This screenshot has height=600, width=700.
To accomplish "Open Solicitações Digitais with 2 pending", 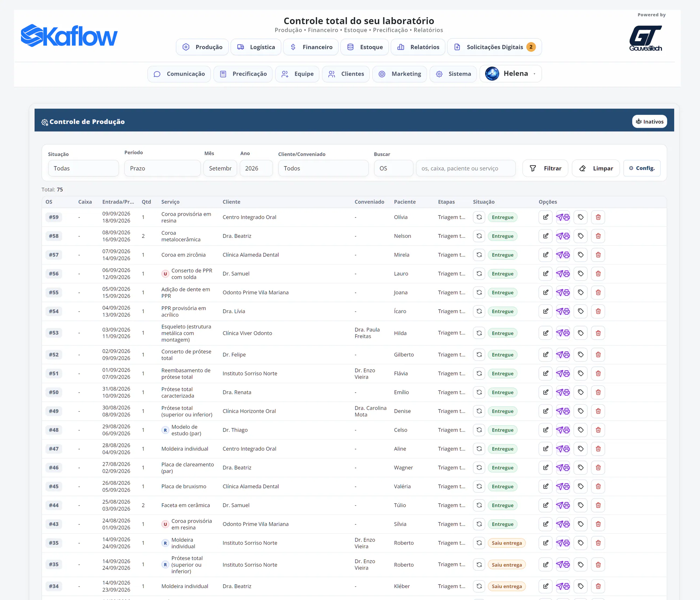I will [495, 47].
